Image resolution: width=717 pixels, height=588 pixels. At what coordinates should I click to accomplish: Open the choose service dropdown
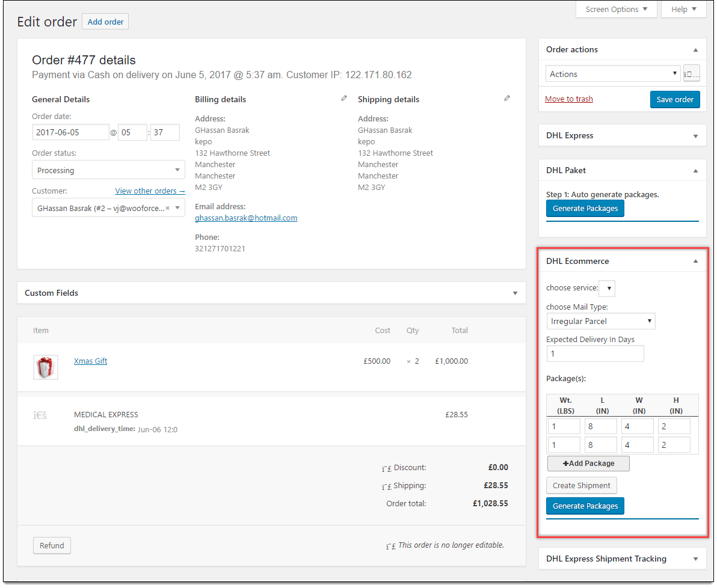tap(607, 288)
